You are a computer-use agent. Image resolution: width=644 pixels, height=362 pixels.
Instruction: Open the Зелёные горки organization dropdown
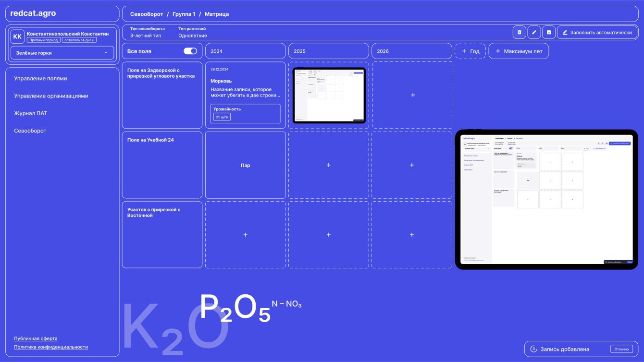tap(62, 53)
